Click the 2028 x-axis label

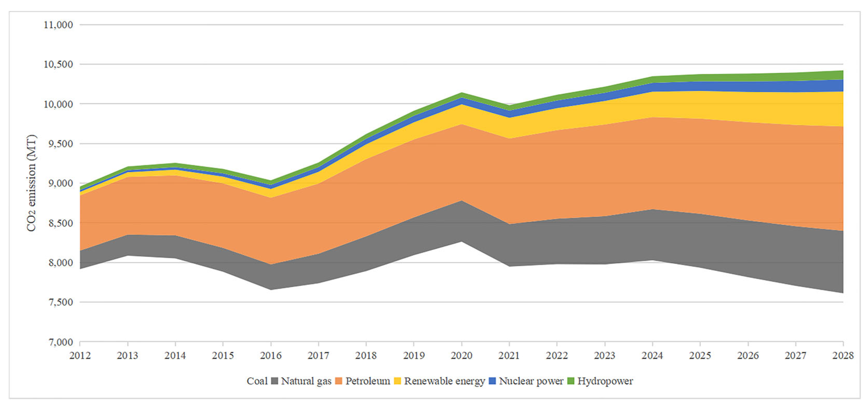[x=843, y=356]
